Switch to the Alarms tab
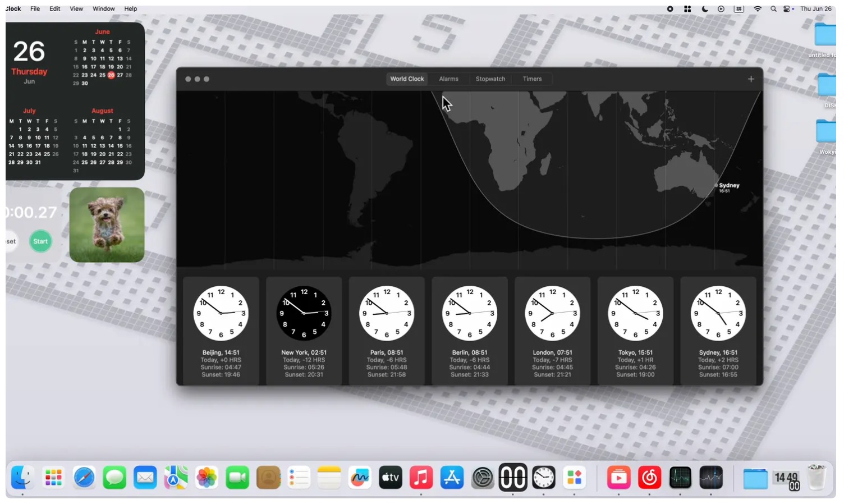844x504 pixels. pos(448,79)
